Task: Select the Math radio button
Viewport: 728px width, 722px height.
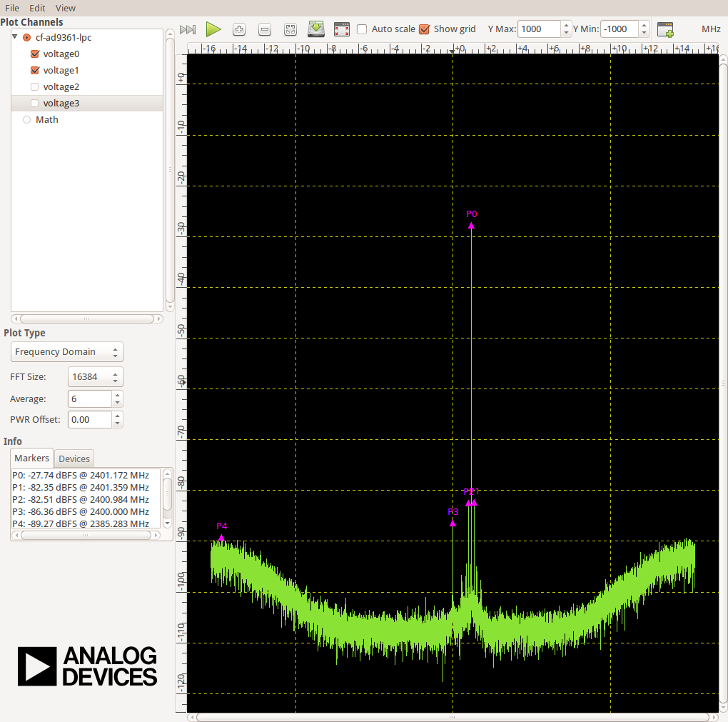Action: coord(27,120)
